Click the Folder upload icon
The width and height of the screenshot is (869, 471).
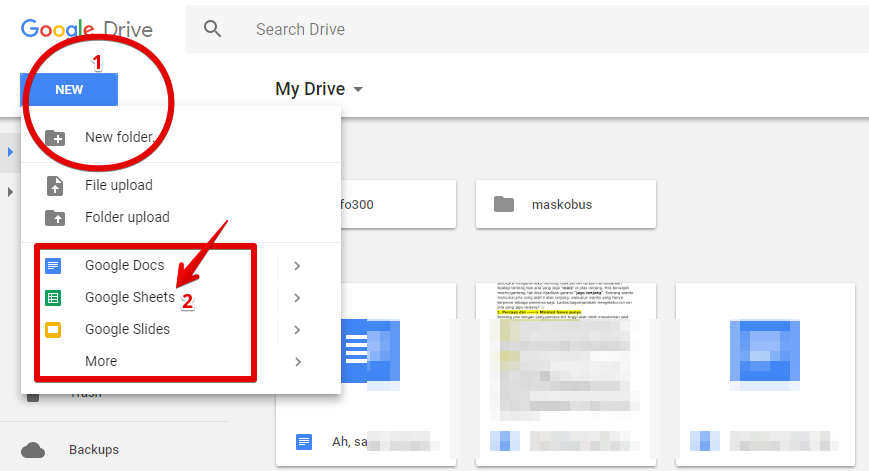(55, 218)
